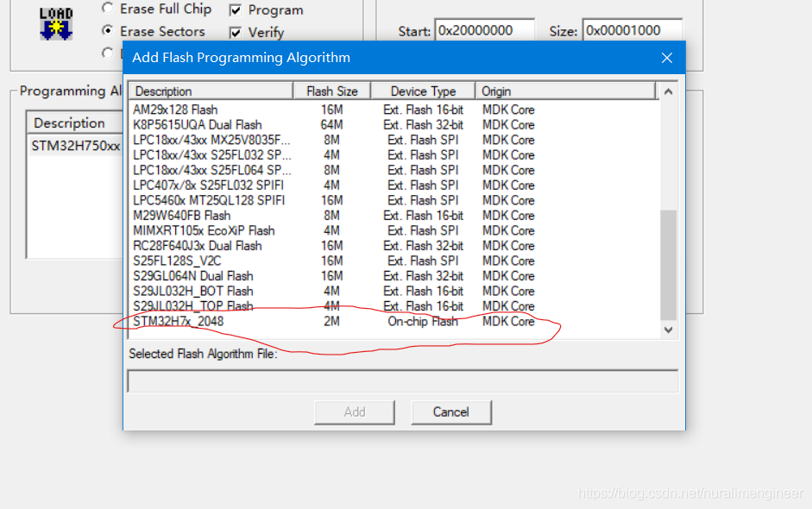
Task: Click the vertical scrollbar thumb of algorithm list
Action: point(668,265)
